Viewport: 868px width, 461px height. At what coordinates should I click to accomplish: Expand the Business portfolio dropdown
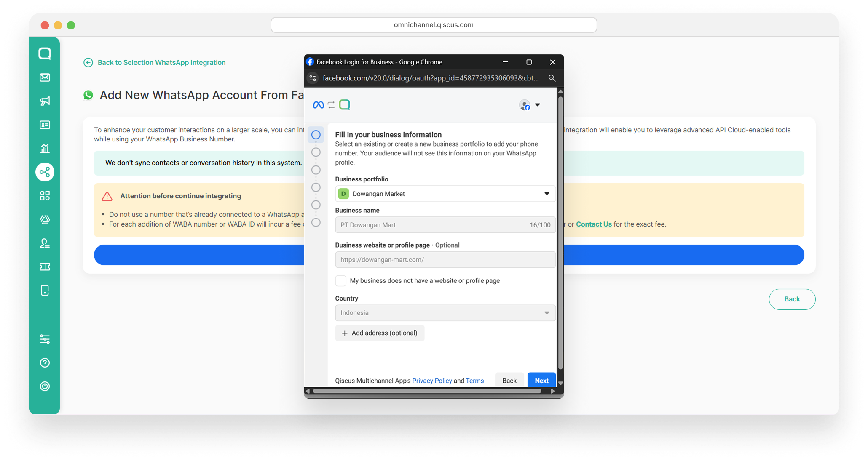coord(445,194)
